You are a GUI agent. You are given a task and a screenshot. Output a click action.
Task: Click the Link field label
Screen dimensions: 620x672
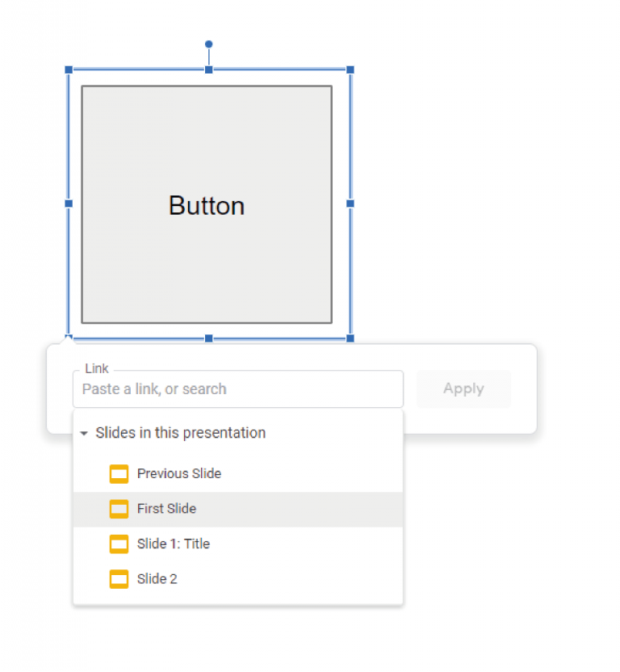pyautogui.click(x=95, y=368)
